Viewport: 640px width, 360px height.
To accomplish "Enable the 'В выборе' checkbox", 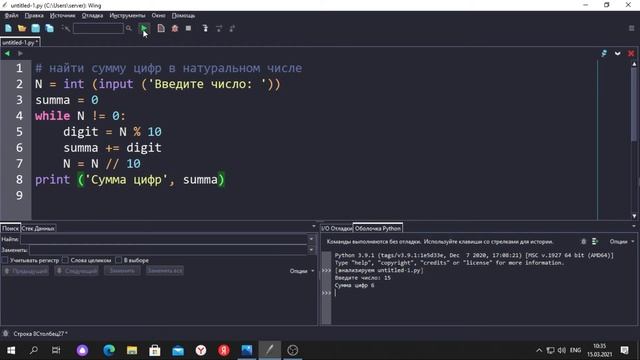I will point(118,260).
